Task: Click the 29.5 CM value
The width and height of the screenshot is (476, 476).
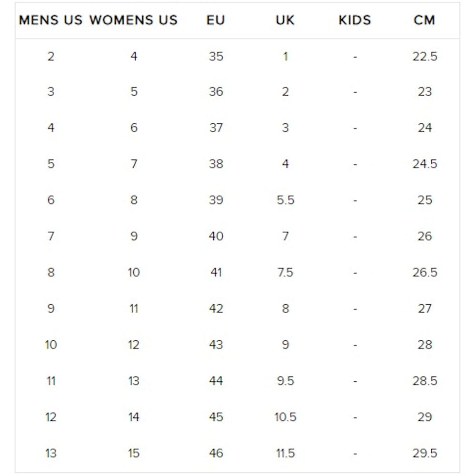Action: click(x=425, y=453)
